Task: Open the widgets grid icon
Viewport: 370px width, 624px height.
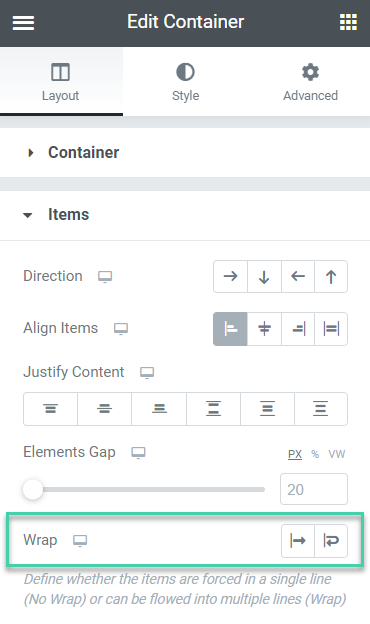Action: coord(348,22)
